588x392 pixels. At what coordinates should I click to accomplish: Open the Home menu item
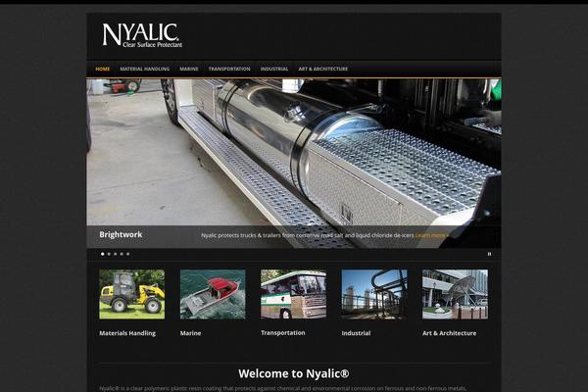tap(102, 69)
